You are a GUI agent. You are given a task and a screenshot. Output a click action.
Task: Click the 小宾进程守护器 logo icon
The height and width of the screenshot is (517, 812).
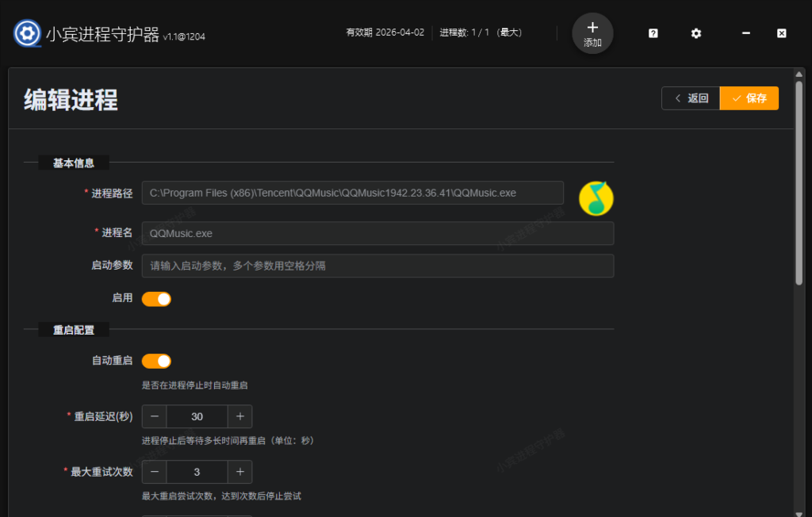pyautogui.click(x=26, y=33)
